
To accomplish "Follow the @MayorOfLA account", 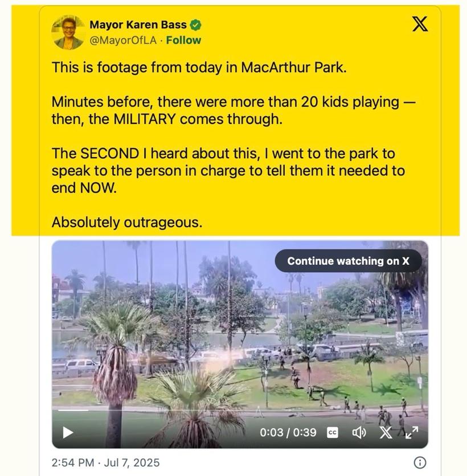I will [x=183, y=40].
